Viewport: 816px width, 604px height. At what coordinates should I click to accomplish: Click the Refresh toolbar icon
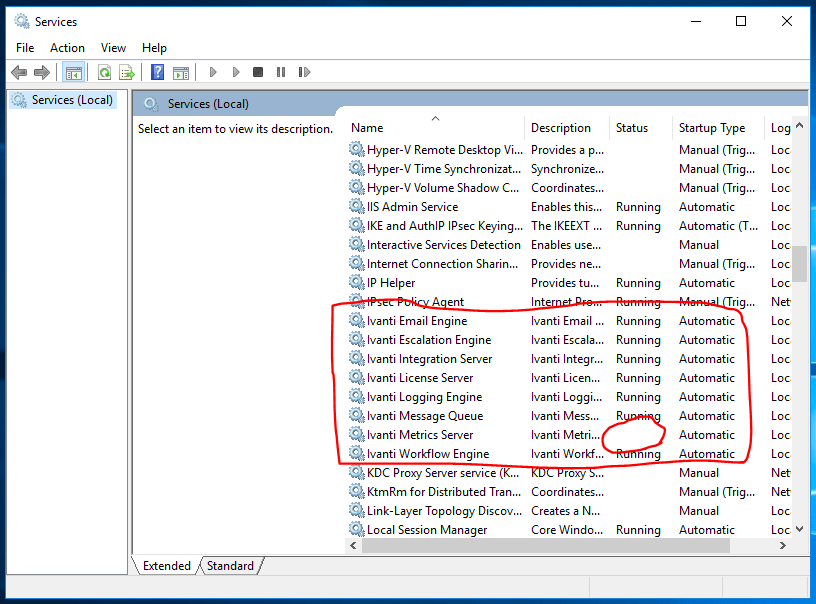[105, 72]
